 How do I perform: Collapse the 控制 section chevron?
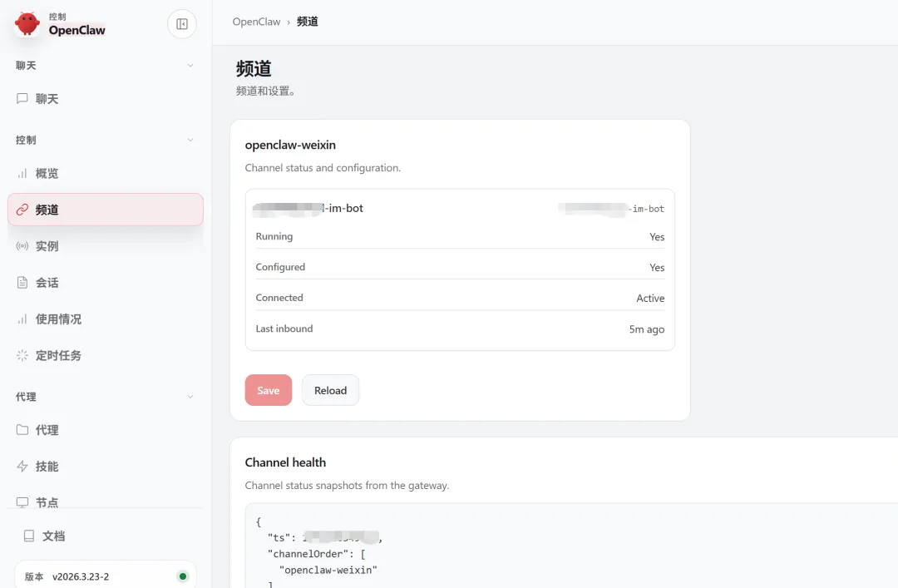click(x=190, y=140)
